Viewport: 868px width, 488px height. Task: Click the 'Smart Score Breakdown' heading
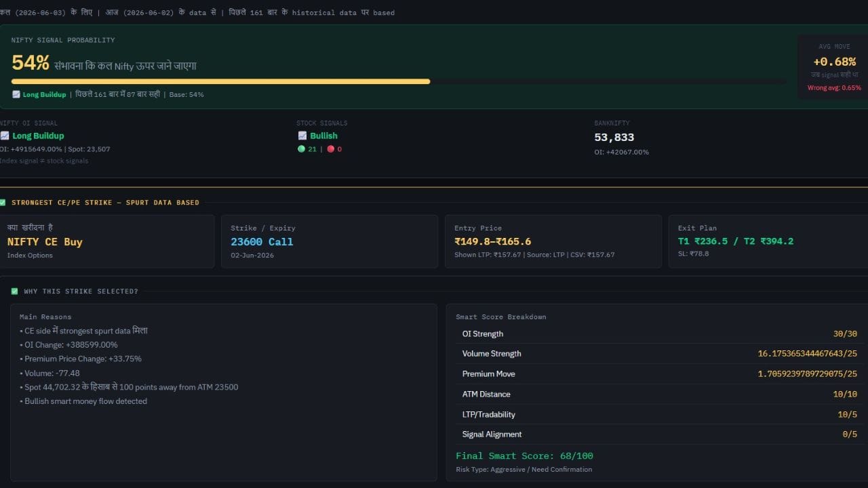pos(500,317)
